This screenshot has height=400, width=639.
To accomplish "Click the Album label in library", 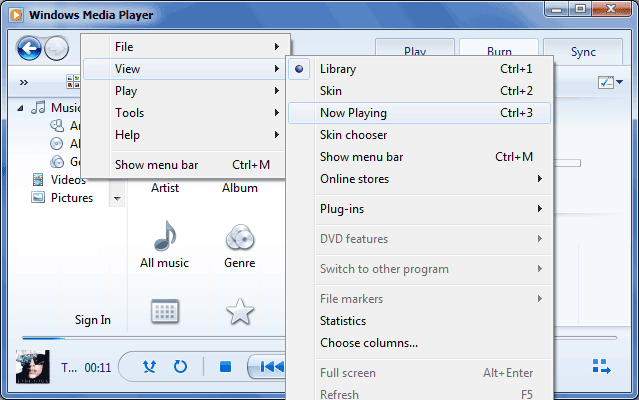I will click(240, 188).
